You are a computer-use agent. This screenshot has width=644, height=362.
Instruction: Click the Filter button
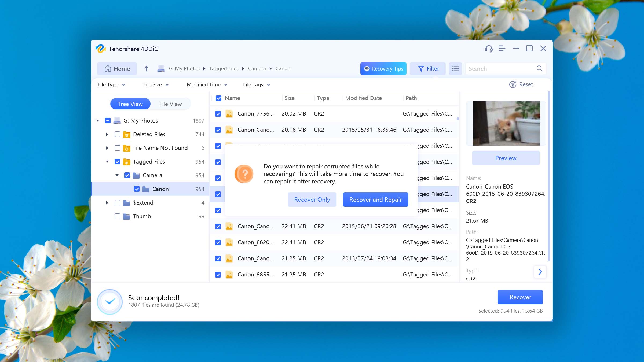(x=428, y=69)
